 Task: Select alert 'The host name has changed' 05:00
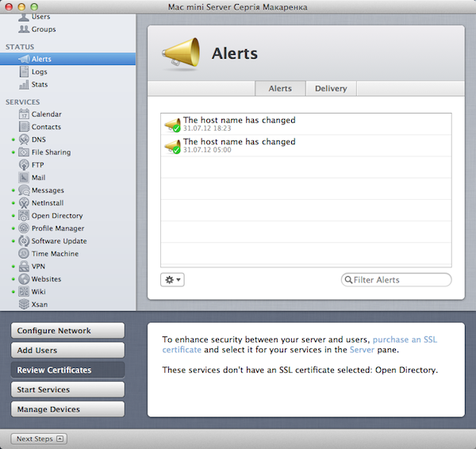(x=306, y=146)
